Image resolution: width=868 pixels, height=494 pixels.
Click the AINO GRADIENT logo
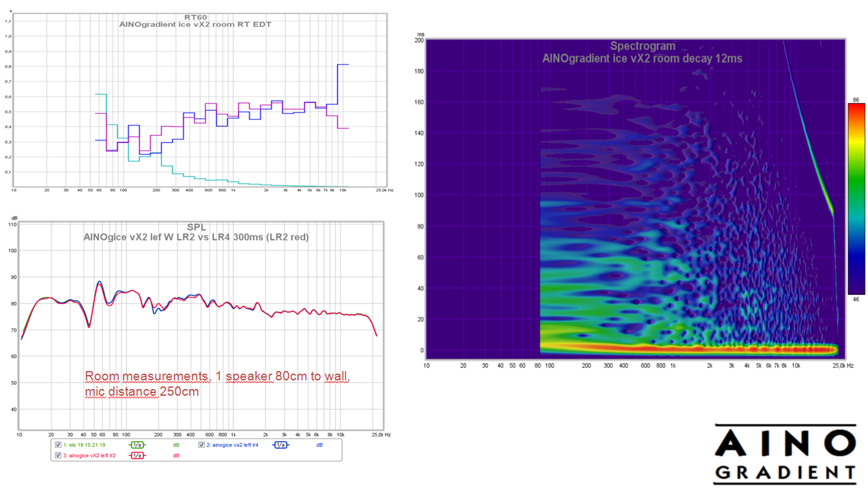pyautogui.click(x=785, y=454)
